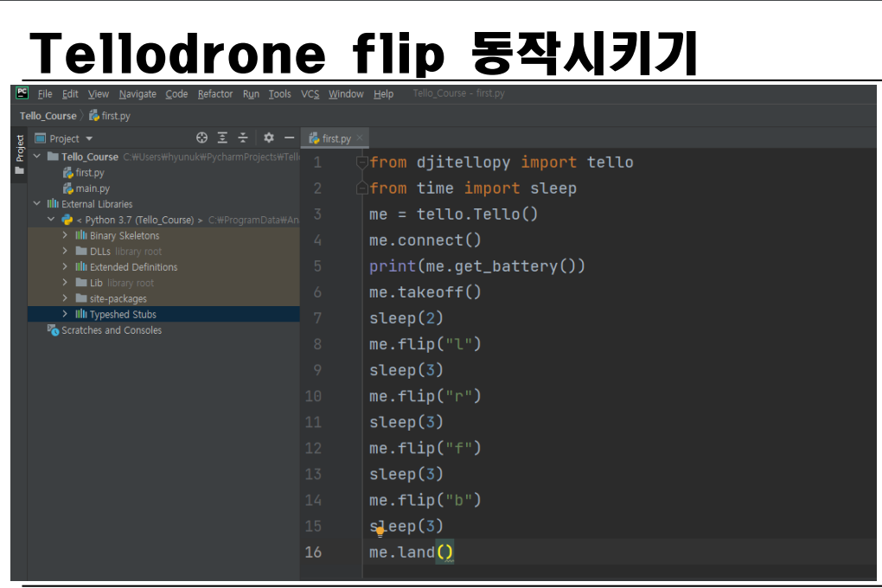
Task: Click line number 8 in the gutter
Action: tap(318, 344)
